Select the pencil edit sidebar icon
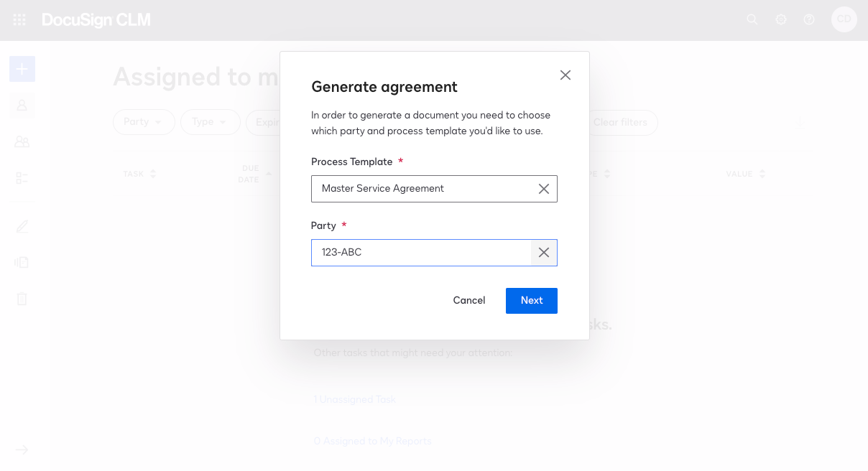The image size is (868, 471). tap(22, 225)
